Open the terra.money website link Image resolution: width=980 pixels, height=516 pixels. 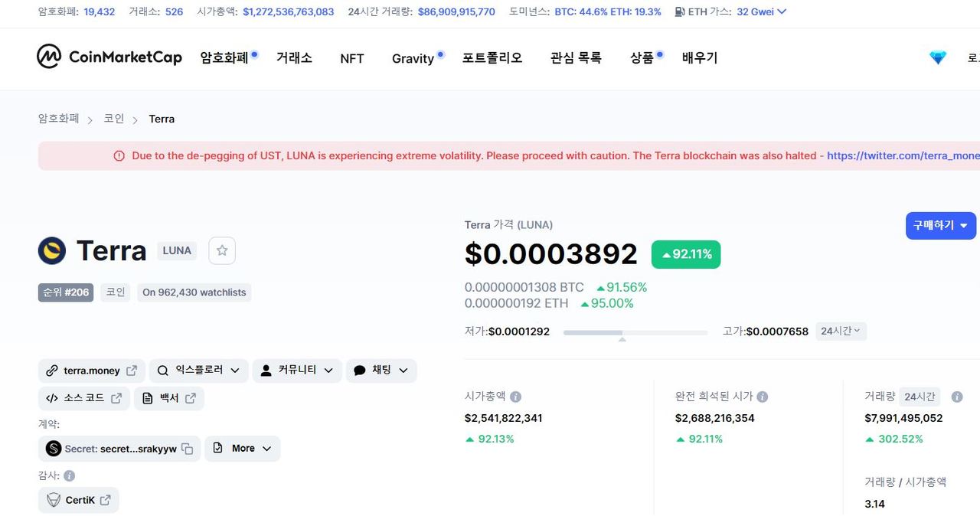[x=92, y=371]
